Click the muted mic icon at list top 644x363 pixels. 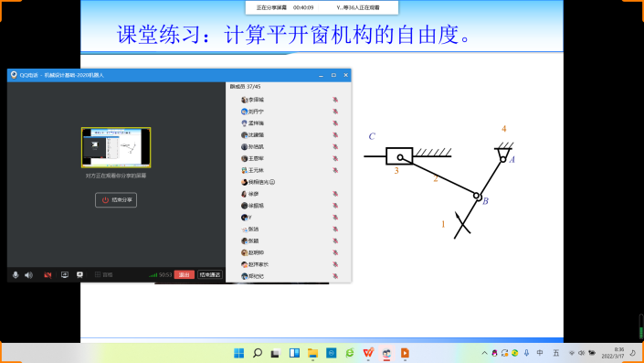coord(335,100)
